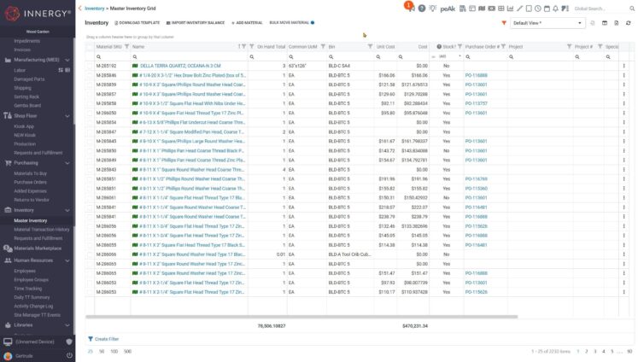Screen dimensions: 644x362
Task: Open the Default View dropdown
Action: [548, 23]
